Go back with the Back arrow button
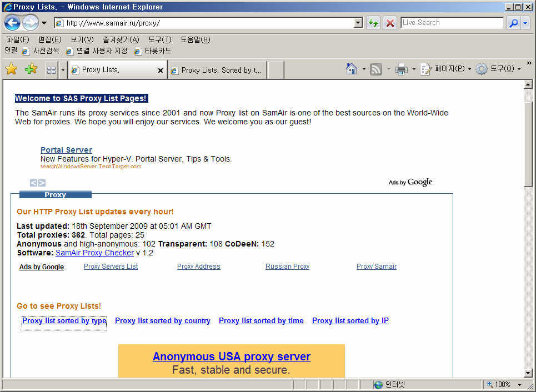Viewport: 536px width, 392px height. [x=12, y=23]
